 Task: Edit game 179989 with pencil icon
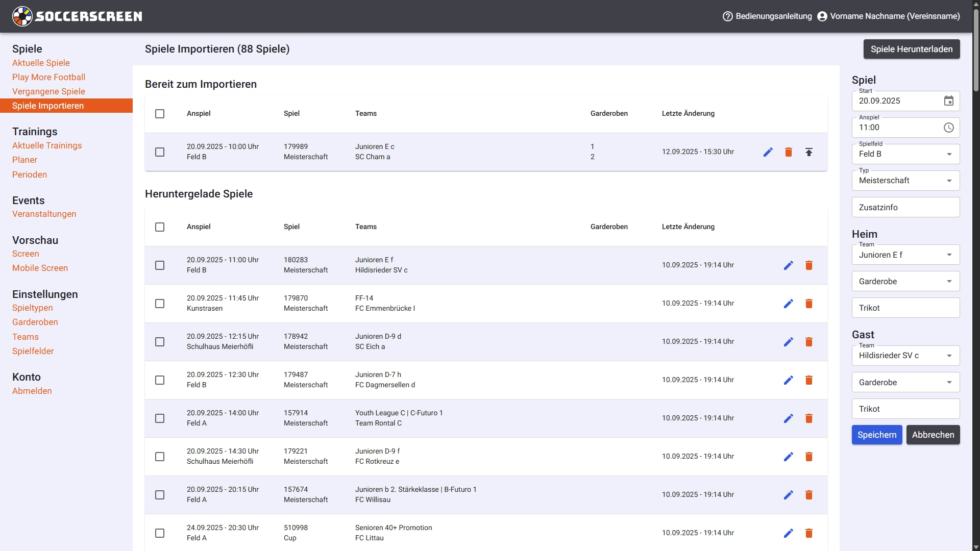(768, 152)
